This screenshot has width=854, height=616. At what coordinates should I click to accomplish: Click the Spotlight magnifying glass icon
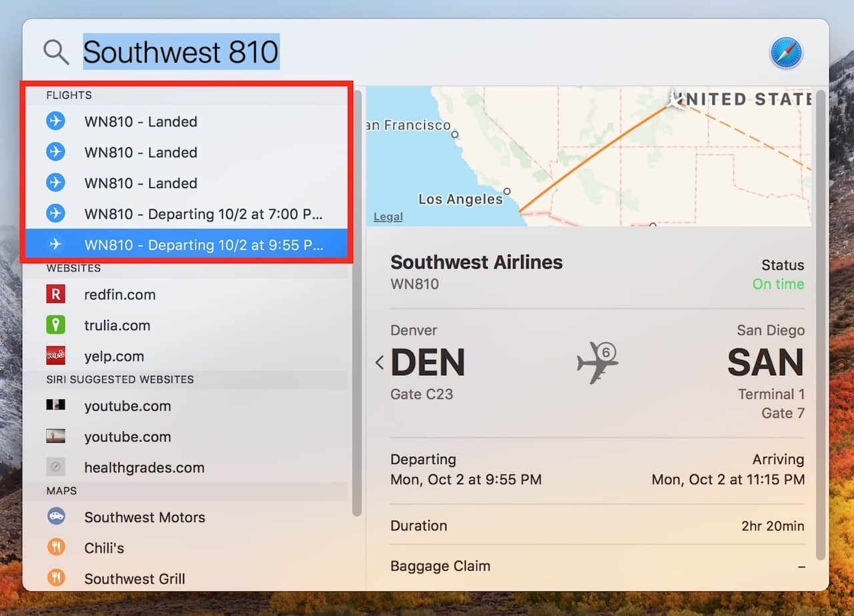pos(56,52)
